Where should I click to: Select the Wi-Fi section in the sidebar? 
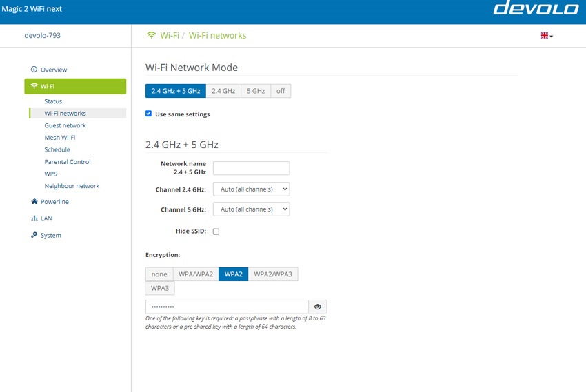pos(76,86)
